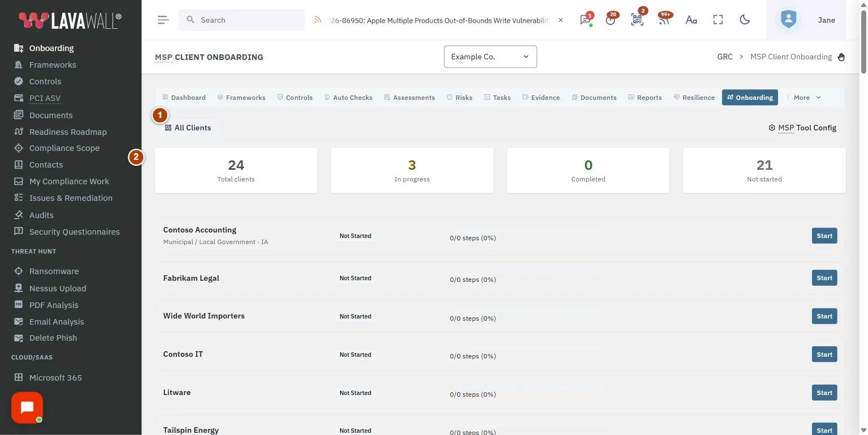
Task: Click the Completed 0 card
Action: [588, 170]
